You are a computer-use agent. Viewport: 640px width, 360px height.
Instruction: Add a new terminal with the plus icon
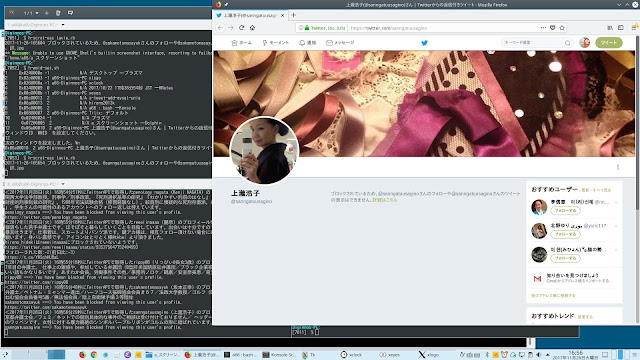(x=47, y=13)
